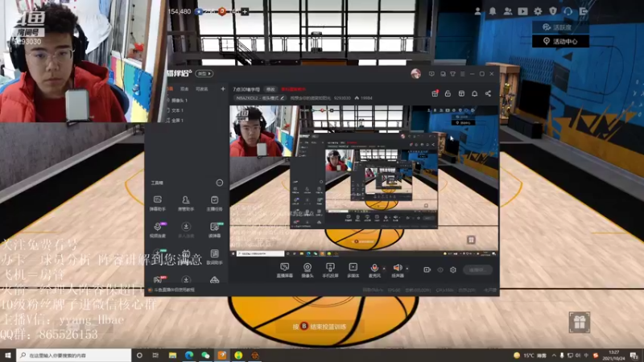Open the game customer service headset icon

pos(568,11)
